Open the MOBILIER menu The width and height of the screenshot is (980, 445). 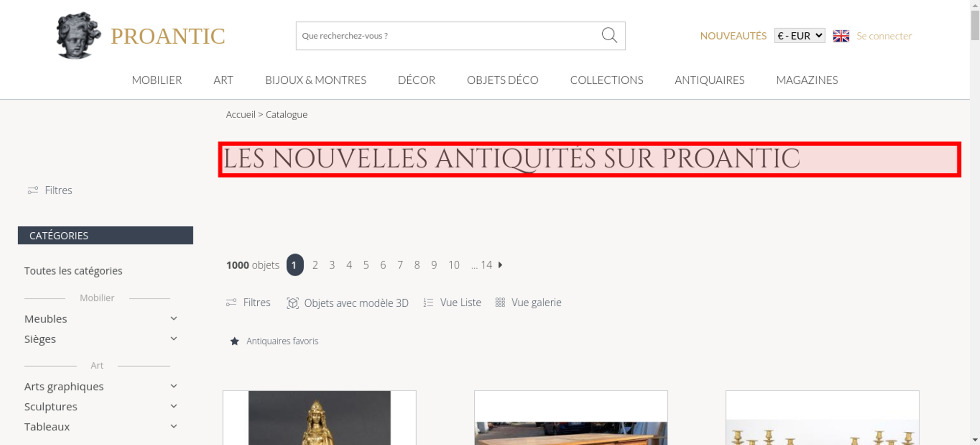click(x=157, y=80)
